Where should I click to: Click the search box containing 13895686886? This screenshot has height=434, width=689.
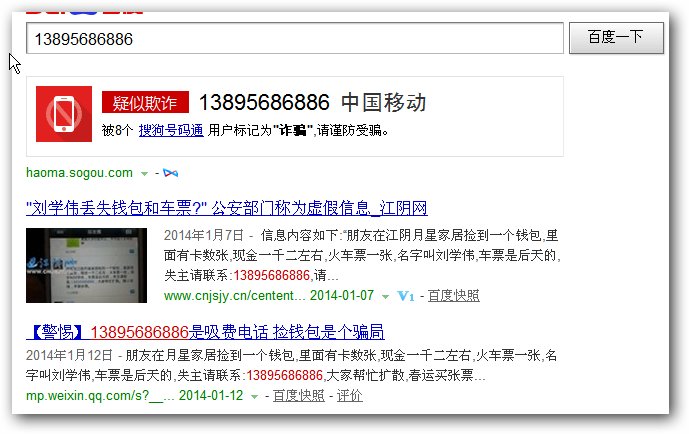coord(294,38)
